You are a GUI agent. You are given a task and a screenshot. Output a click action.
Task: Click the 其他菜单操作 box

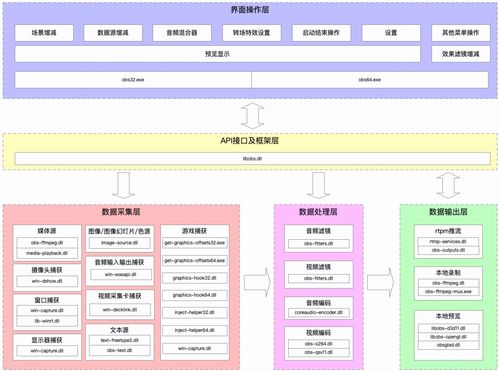point(461,33)
